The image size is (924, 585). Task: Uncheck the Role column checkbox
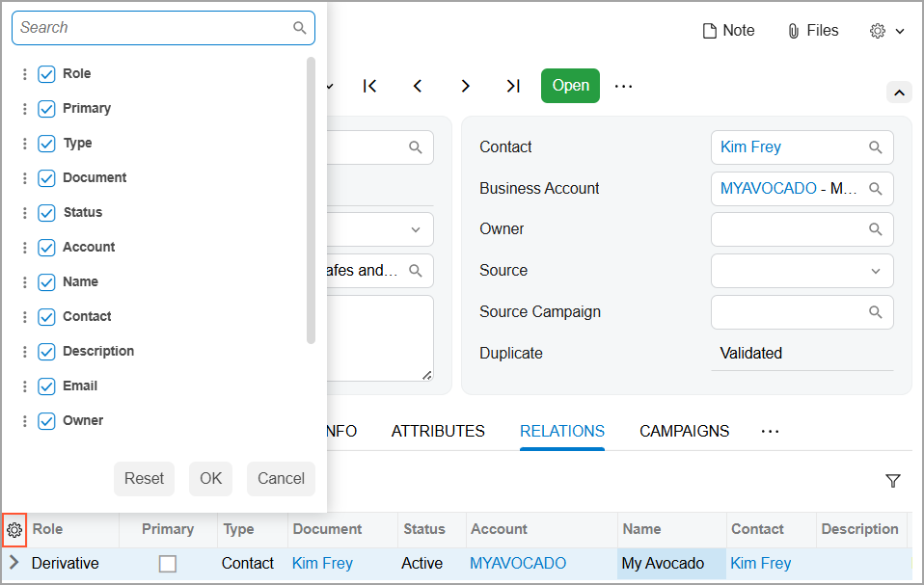pos(46,74)
